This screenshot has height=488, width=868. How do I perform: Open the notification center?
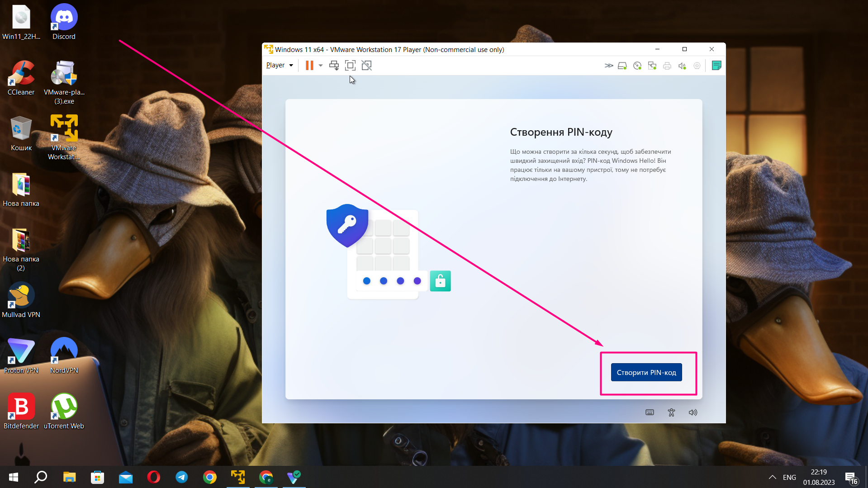pyautogui.click(x=851, y=477)
